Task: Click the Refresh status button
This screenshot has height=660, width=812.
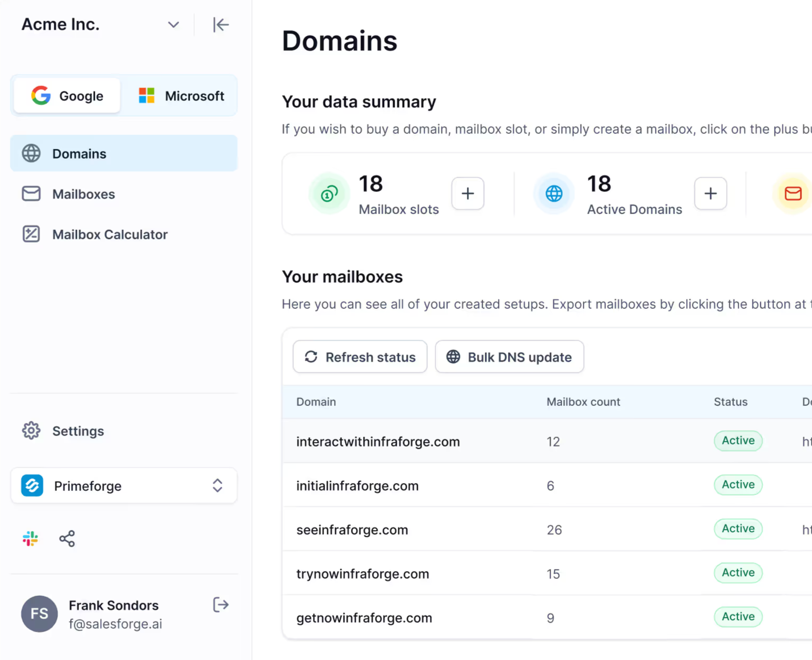Action: [360, 357]
